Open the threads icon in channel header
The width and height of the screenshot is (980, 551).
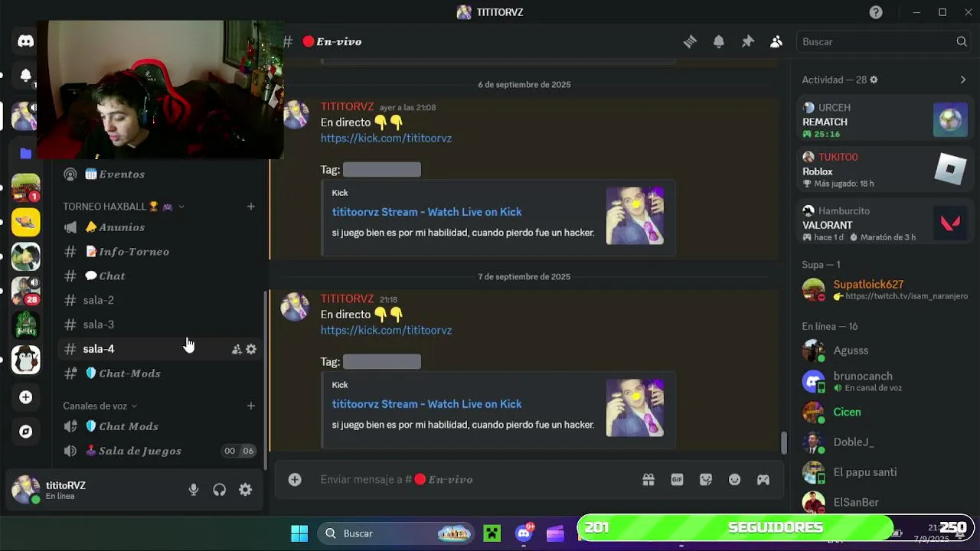(x=690, y=42)
